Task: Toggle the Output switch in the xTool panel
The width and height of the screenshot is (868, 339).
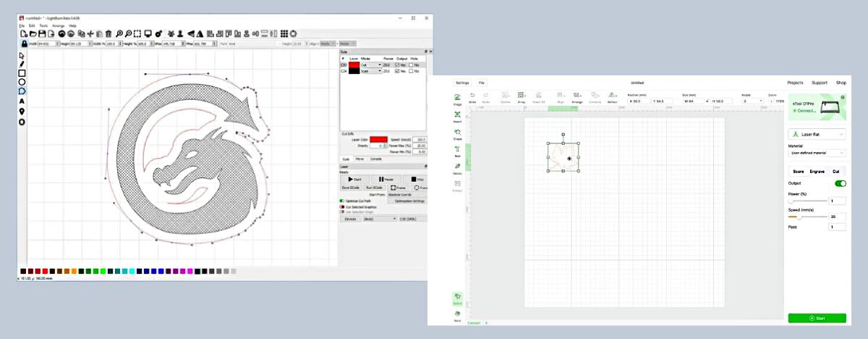Action: pos(840,183)
